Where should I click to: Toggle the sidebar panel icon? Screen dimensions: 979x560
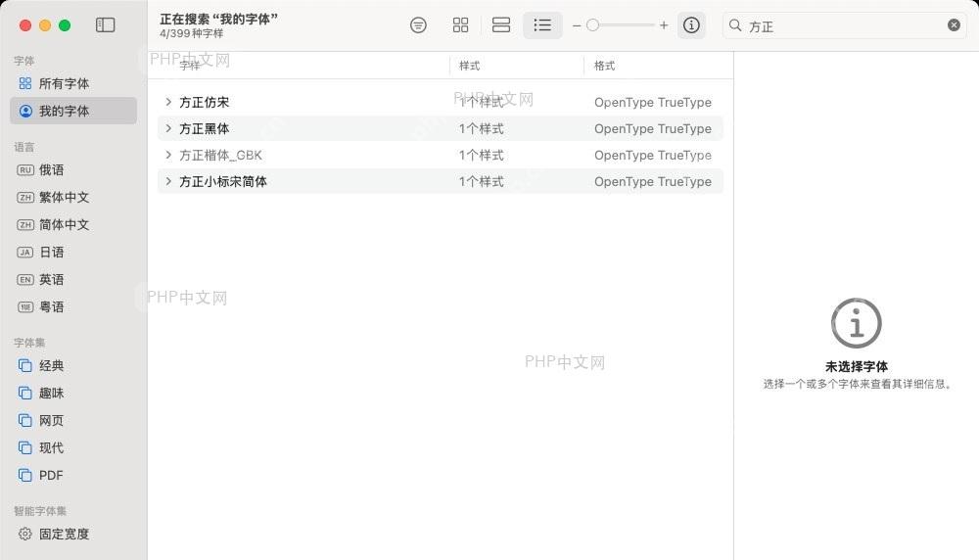point(105,25)
